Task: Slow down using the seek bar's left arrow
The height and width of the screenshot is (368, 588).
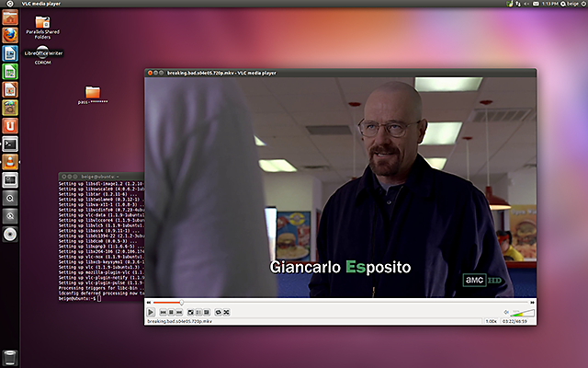Action: tap(149, 303)
